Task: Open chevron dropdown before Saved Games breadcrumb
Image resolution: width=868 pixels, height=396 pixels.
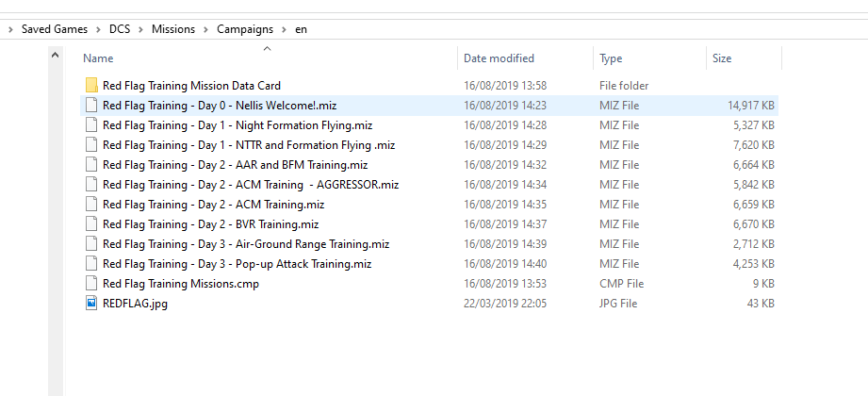Action: click(x=10, y=29)
